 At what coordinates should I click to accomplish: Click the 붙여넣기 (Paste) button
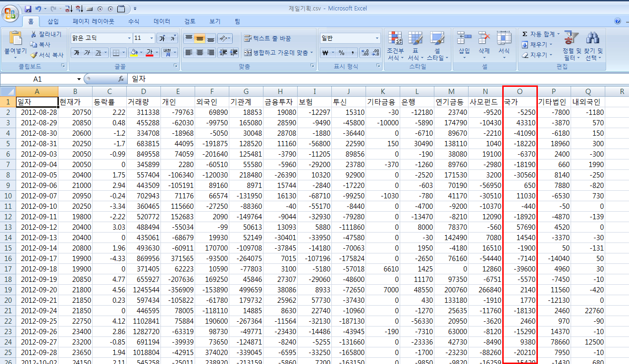pos(16,44)
